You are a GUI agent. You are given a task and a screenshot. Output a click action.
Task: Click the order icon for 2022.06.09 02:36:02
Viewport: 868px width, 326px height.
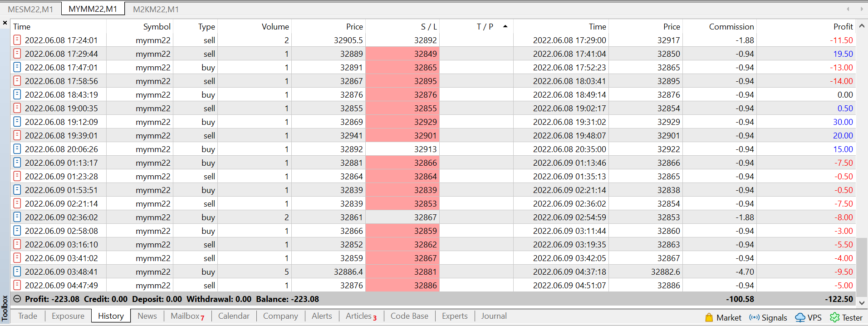(17, 217)
